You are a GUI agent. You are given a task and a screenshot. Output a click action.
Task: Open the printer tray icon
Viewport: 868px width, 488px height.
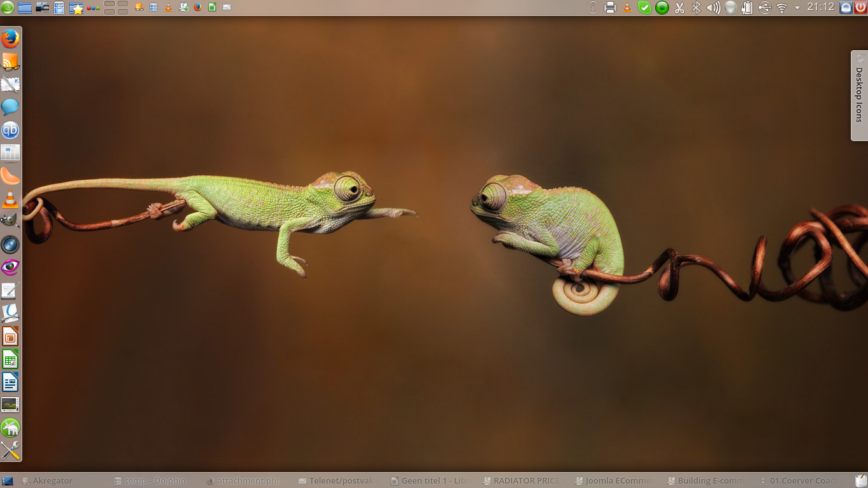610,8
